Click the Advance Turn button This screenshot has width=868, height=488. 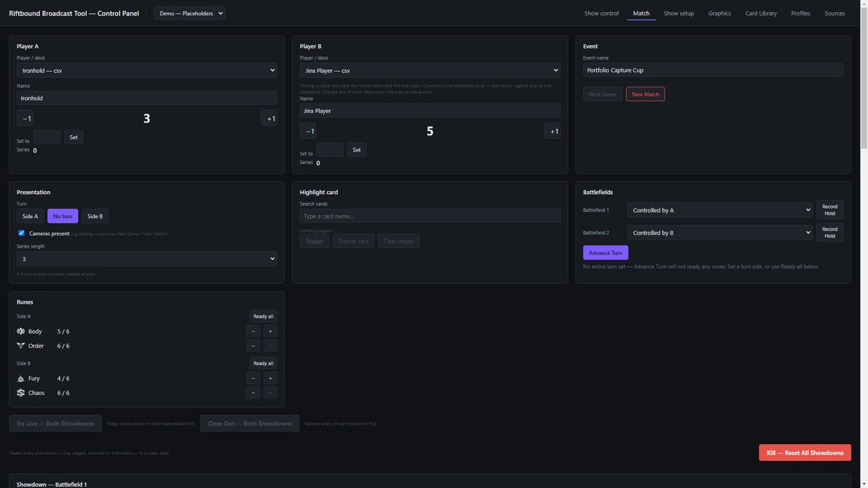pyautogui.click(x=606, y=253)
